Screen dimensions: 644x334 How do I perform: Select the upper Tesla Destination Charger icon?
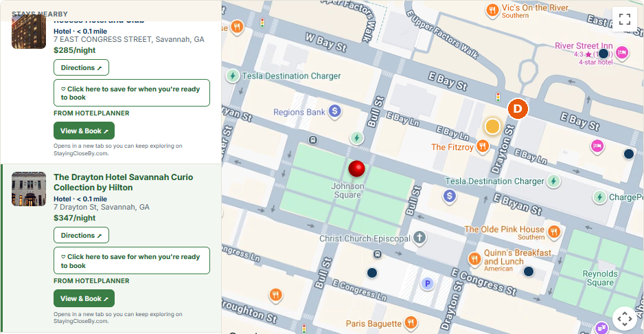click(x=233, y=76)
